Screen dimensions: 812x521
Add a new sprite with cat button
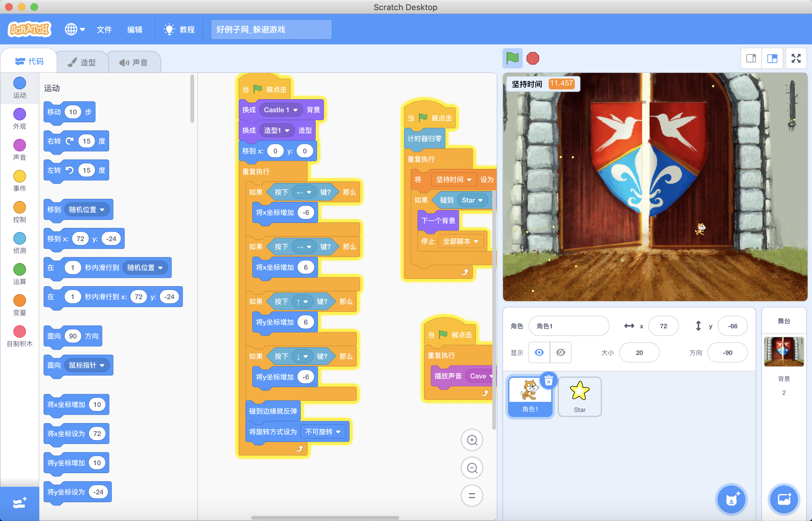[x=731, y=499]
